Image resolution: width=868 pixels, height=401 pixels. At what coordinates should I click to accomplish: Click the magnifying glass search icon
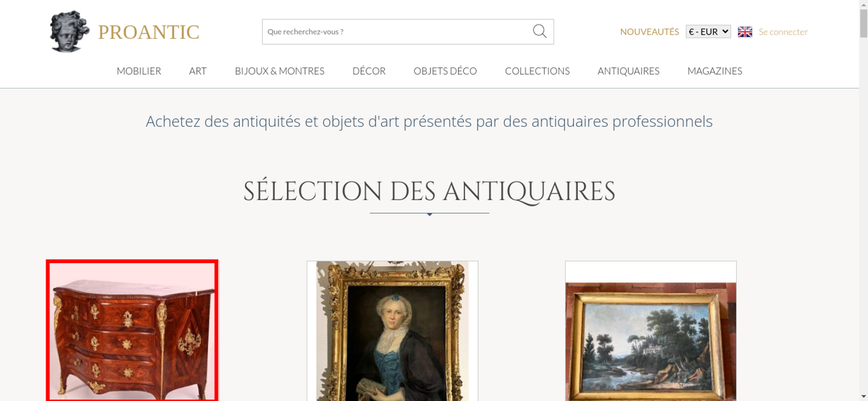click(539, 31)
